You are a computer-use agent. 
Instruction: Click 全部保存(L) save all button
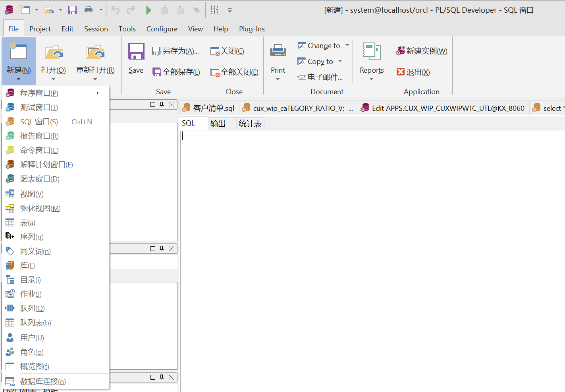(176, 72)
